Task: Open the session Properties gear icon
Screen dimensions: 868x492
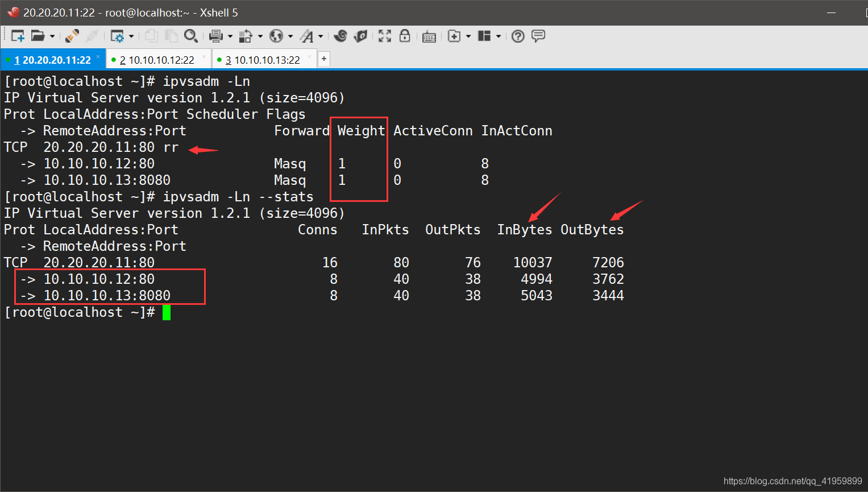Action: coord(117,36)
